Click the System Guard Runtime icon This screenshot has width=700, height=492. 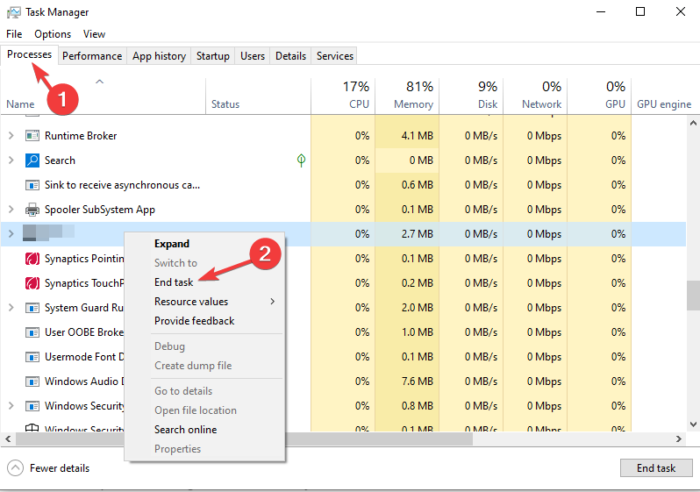point(32,308)
